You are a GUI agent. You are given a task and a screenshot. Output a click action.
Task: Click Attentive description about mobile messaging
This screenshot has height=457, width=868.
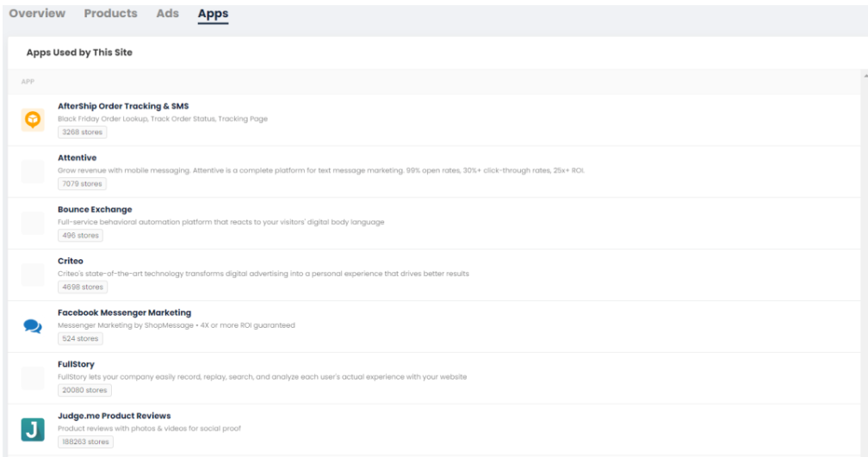321,170
